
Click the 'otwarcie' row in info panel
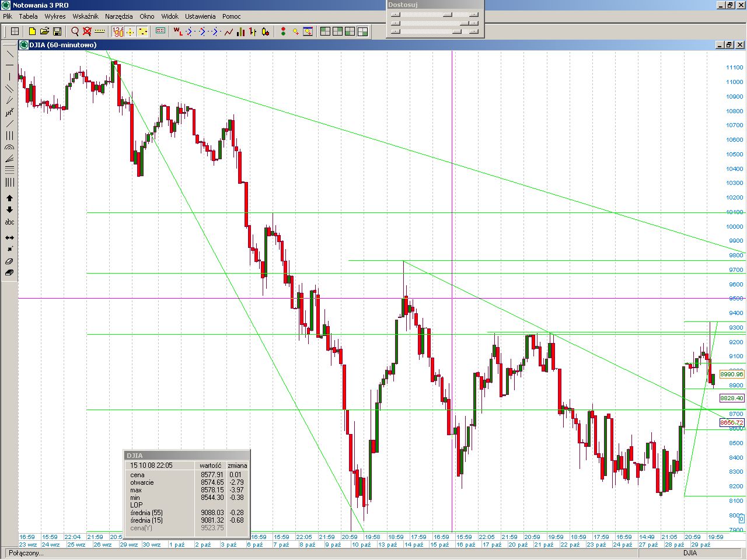tap(187, 482)
